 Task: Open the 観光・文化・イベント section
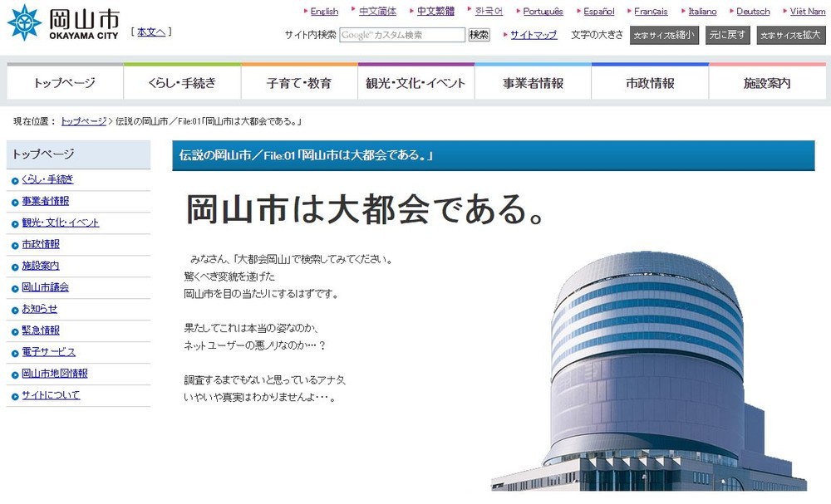(415, 82)
